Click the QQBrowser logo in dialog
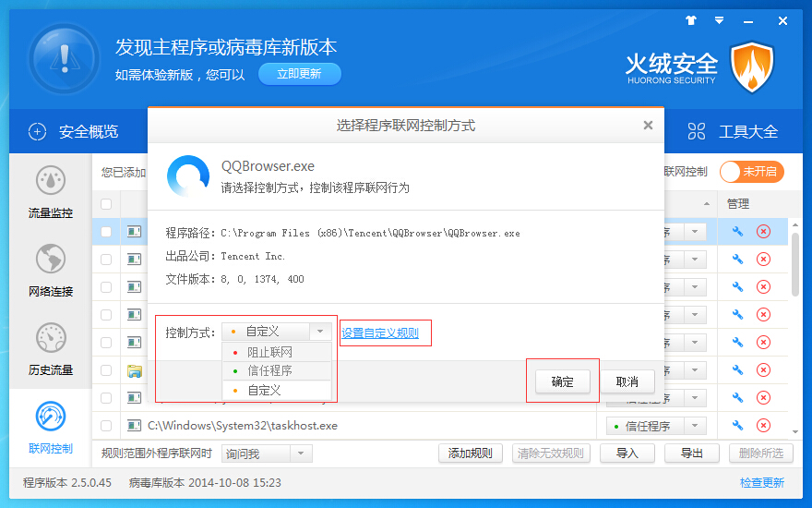The height and width of the screenshot is (508, 812). point(188,176)
